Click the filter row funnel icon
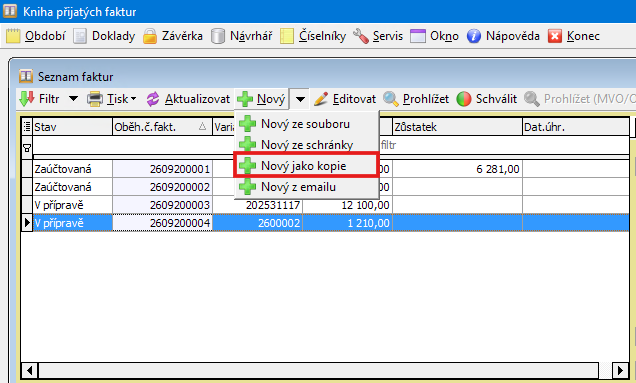The width and height of the screenshot is (636, 383). pyautogui.click(x=27, y=148)
